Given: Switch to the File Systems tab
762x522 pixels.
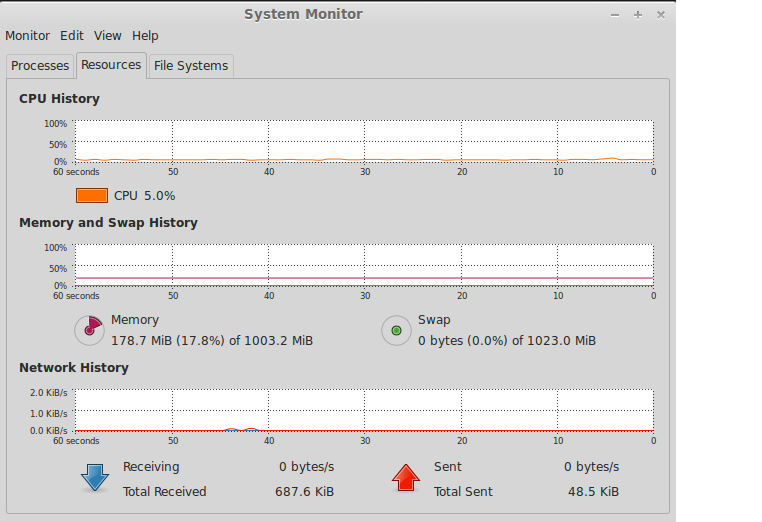Looking at the screenshot, I should click(x=191, y=66).
